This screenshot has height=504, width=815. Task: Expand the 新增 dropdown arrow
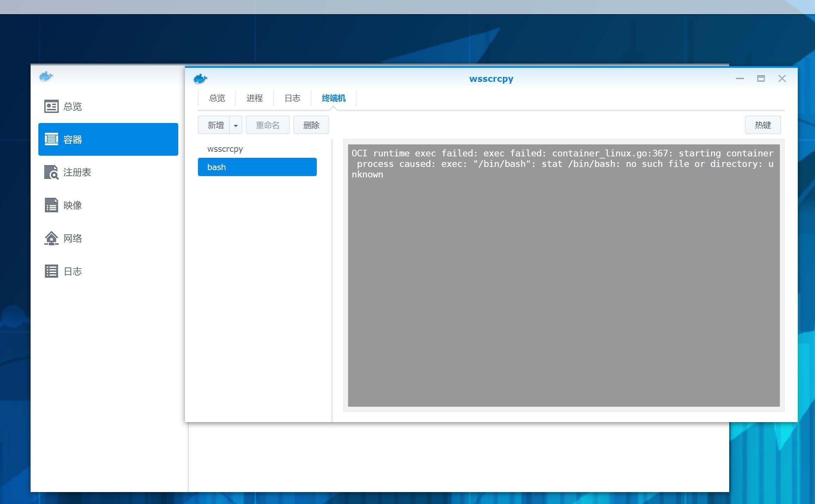tap(236, 125)
